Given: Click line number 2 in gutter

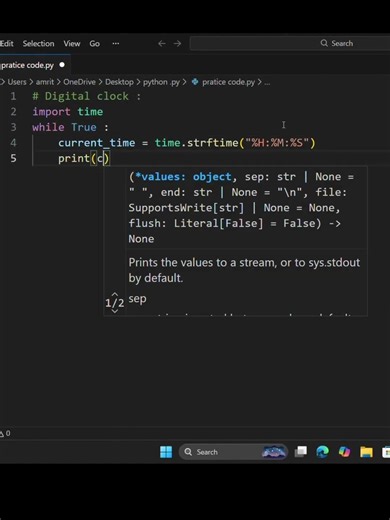Looking at the screenshot, I should click(x=13, y=112).
